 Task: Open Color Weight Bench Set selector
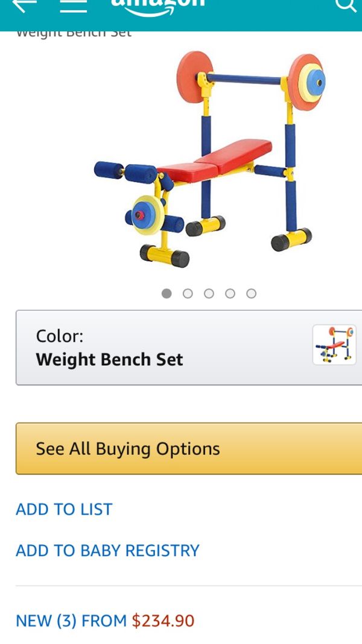[x=189, y=348]
